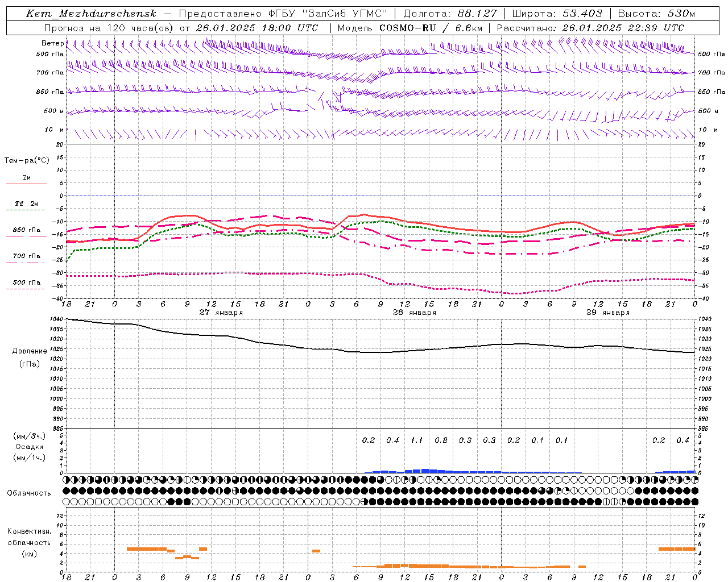Click the 1.1 precipitation value

tap(417, 440)
